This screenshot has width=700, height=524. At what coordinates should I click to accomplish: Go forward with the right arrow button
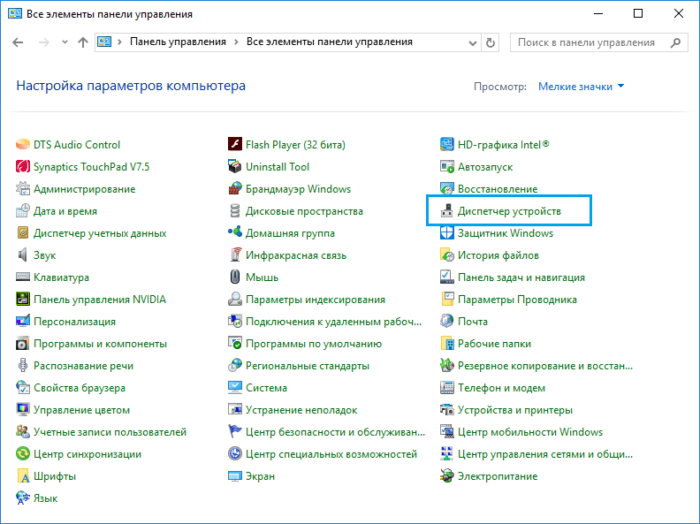pyautogui.click(x=44, y=42)
